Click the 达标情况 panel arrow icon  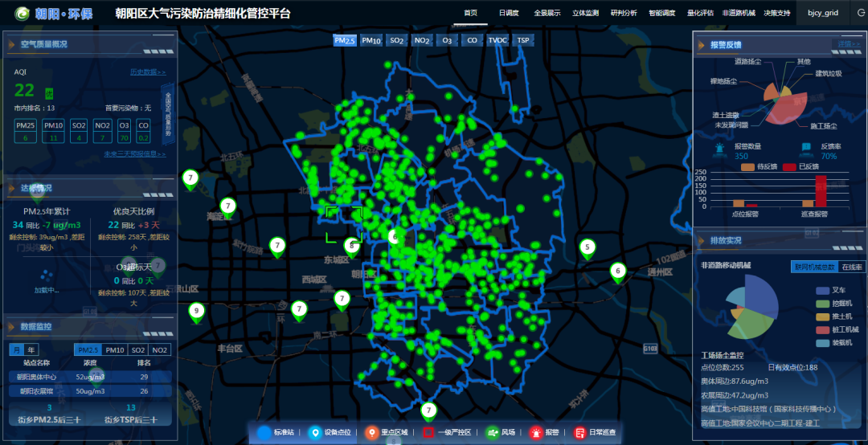pos(11,188)
